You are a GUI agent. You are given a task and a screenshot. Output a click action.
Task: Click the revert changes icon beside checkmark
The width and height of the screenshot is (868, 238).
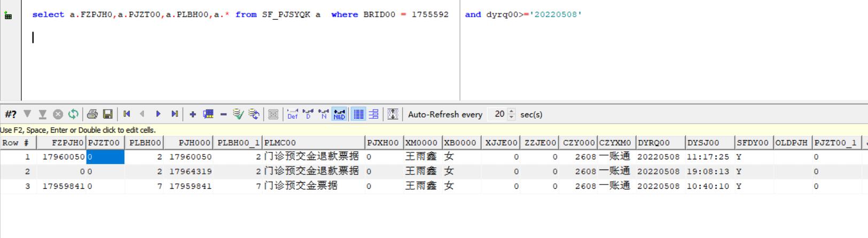[254, 114]
